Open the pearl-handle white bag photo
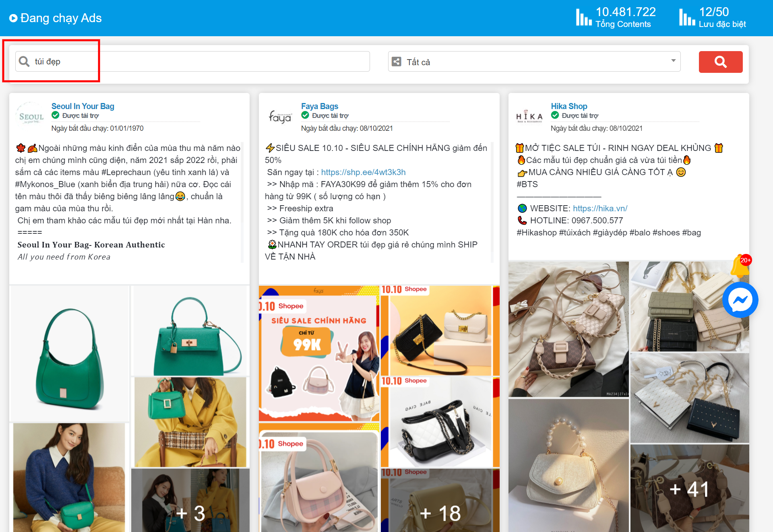The height and width of the screenshot is (532, 773). [568, 466]
